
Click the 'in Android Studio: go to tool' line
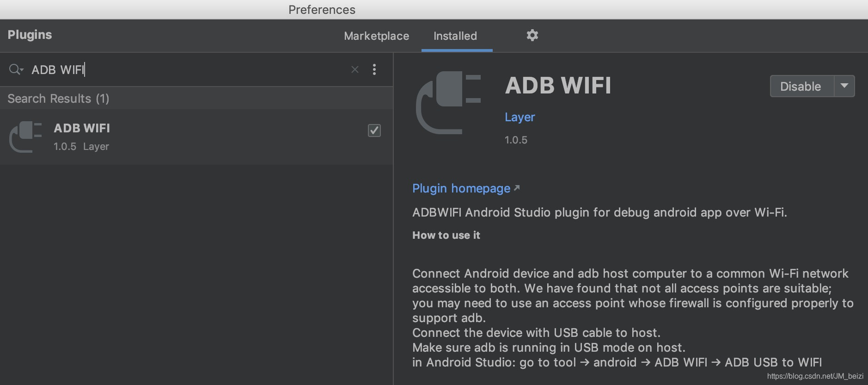tap(617, 362)
